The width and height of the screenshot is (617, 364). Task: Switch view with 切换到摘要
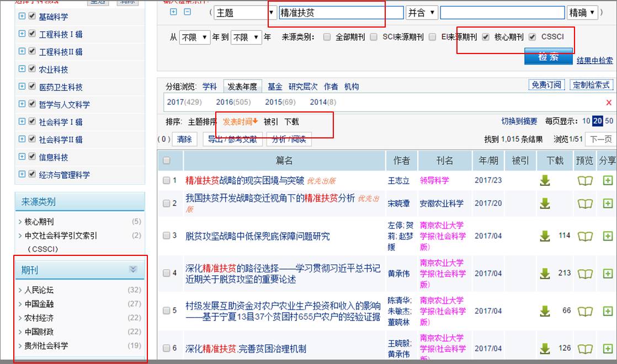click(519, 121)
